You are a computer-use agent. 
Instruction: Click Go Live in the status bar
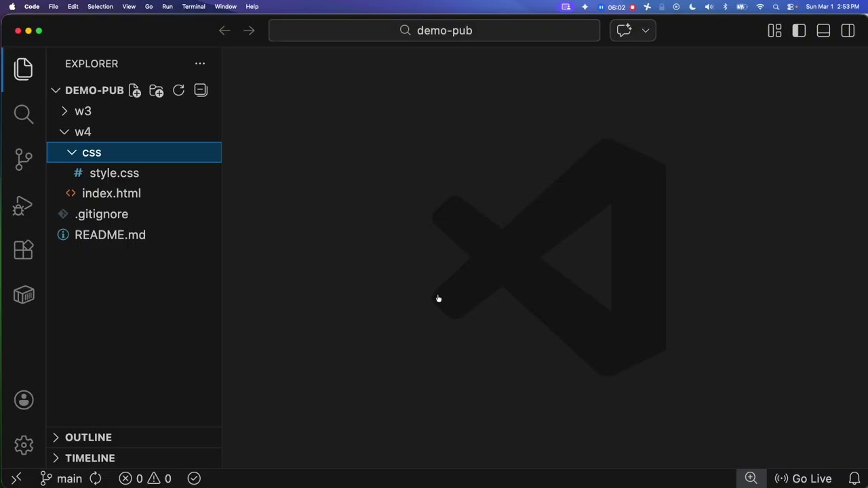click(x=804, y=479)
